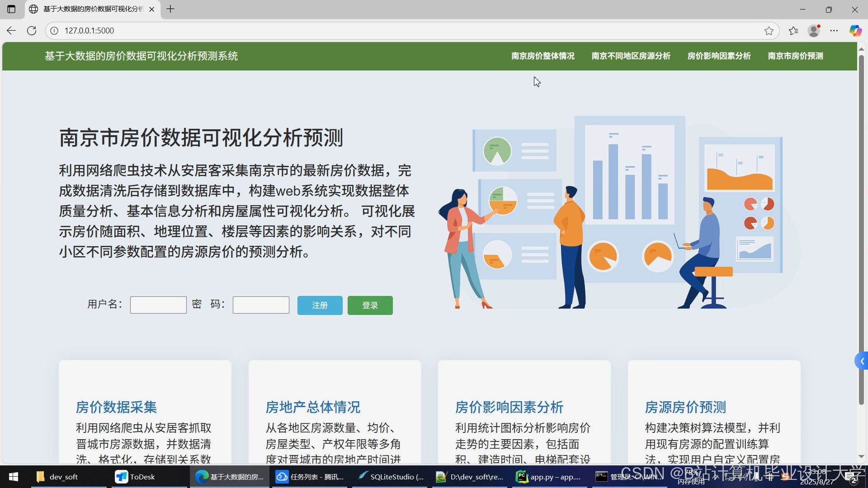Image resolution: width=868 pixels, height=488 pixels.
Task: Go to 房价影响因素分析 page
Action: (x=719, y=56)
